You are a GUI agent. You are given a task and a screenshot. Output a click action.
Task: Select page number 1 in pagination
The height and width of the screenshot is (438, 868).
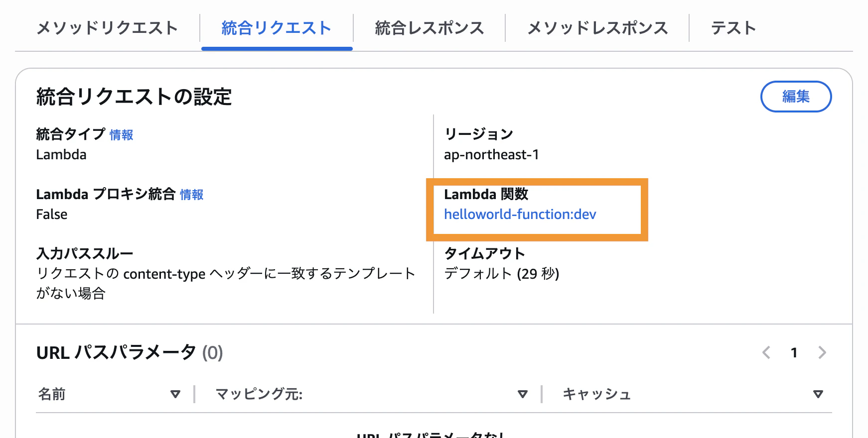pos(794,353)
